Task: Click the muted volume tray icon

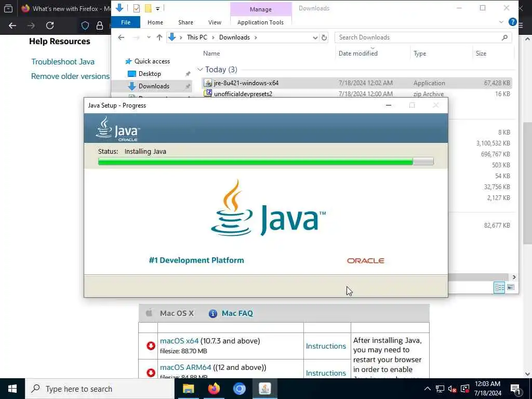Action: click(452, 389)
